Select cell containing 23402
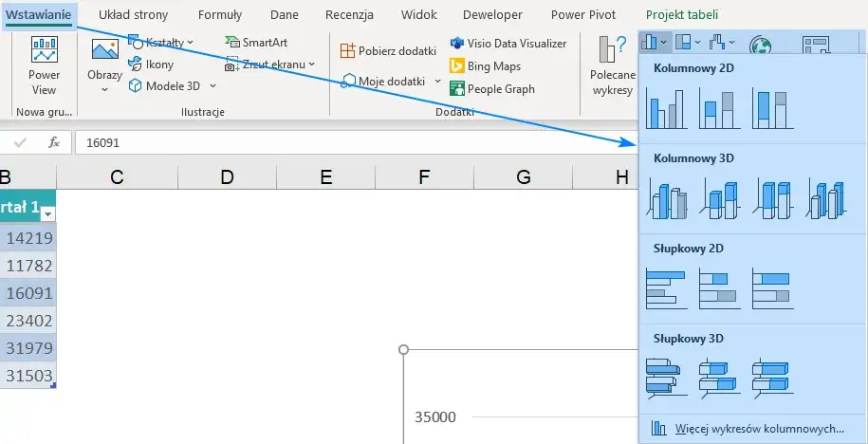Screen dimensions: 868x444 pyautogui.click(x=28, y=320)
